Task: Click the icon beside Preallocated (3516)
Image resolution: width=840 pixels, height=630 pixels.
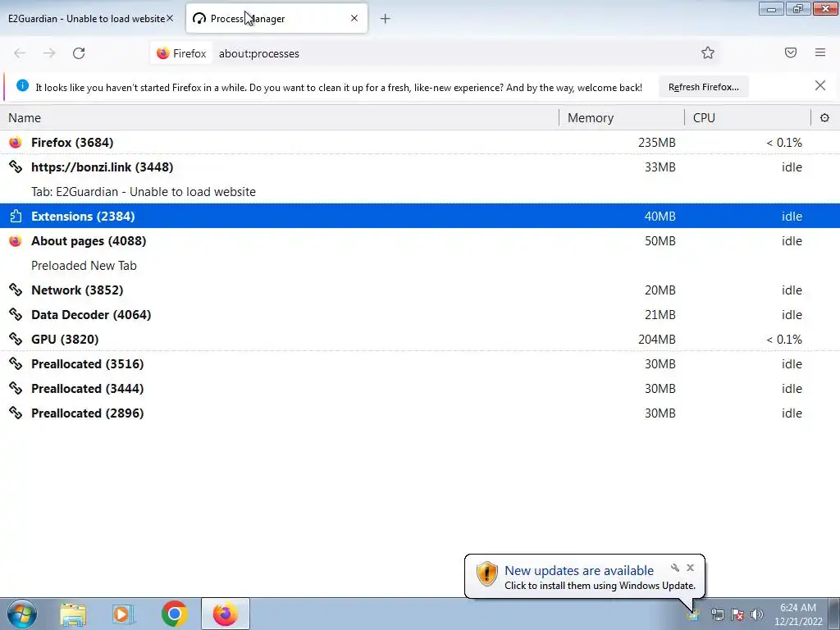Action: tap(16, 363)
